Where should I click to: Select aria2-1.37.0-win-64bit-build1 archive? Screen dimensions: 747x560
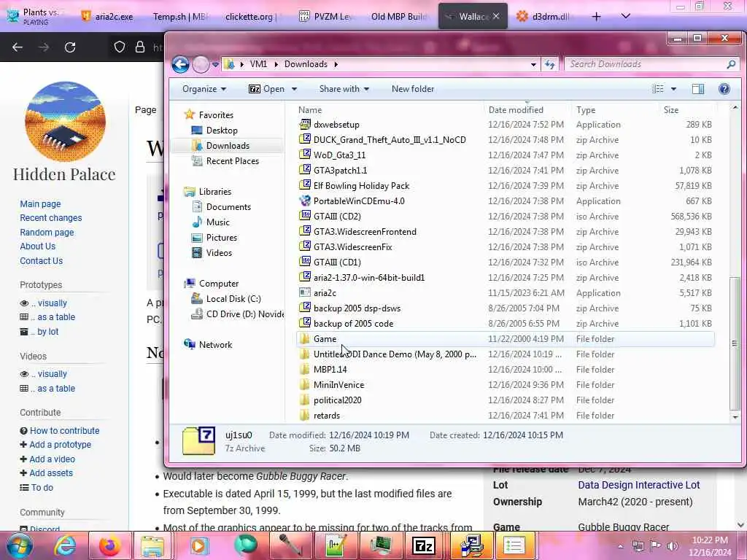coord(368,278)
